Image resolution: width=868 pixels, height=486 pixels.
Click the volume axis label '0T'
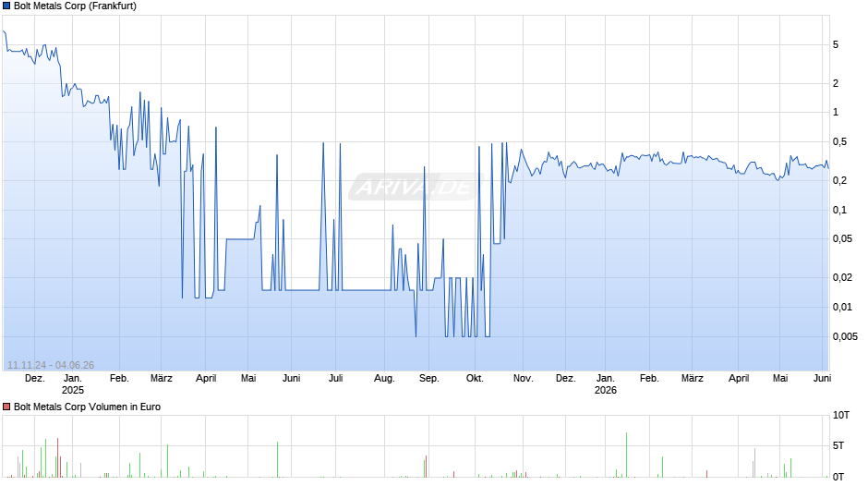(838, 477)
